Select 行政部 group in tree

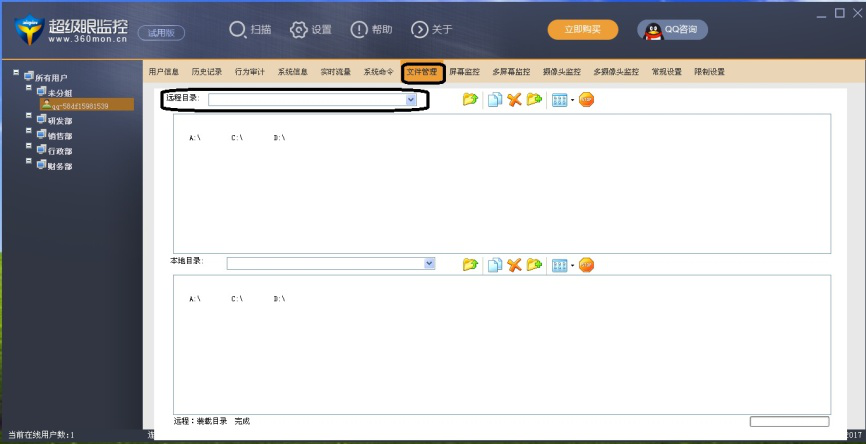60,151
